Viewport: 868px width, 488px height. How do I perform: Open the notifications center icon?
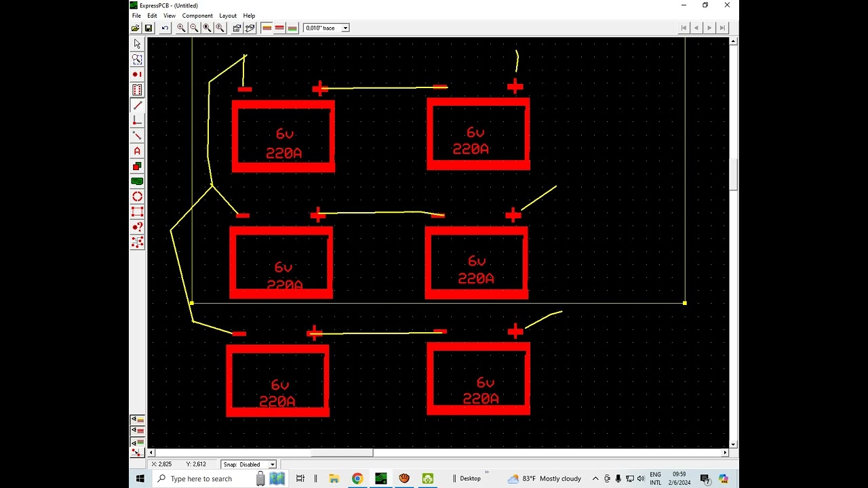[705, 479]
